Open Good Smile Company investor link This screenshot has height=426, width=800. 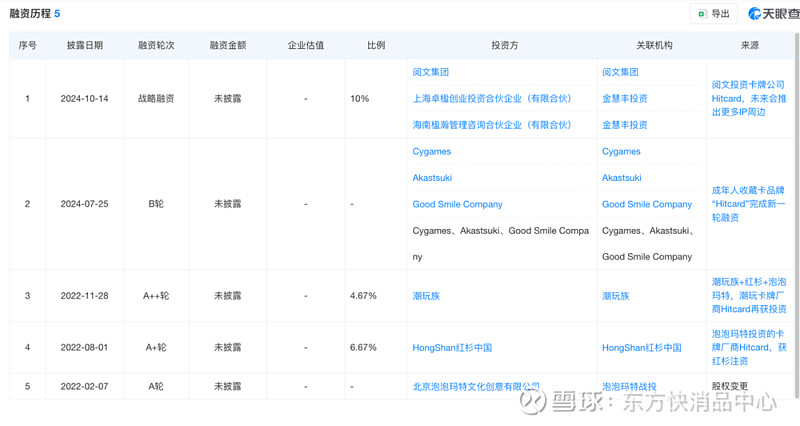point(457,204)
